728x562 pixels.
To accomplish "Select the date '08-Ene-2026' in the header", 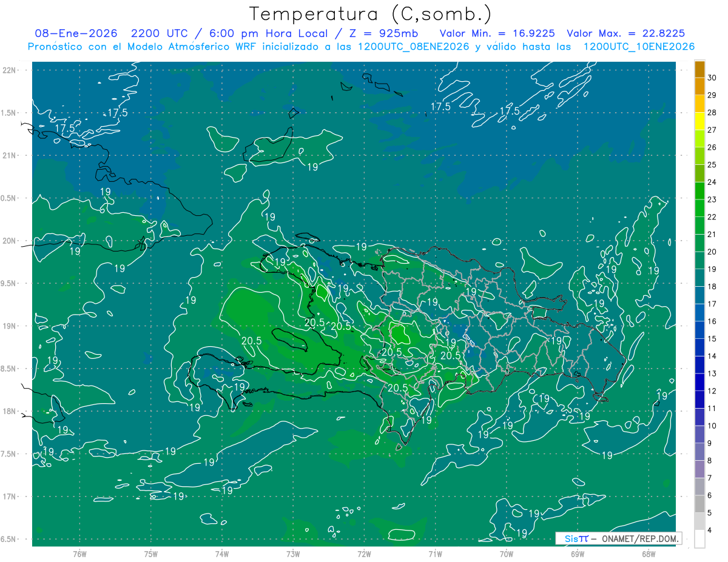I will click(76, 33).
